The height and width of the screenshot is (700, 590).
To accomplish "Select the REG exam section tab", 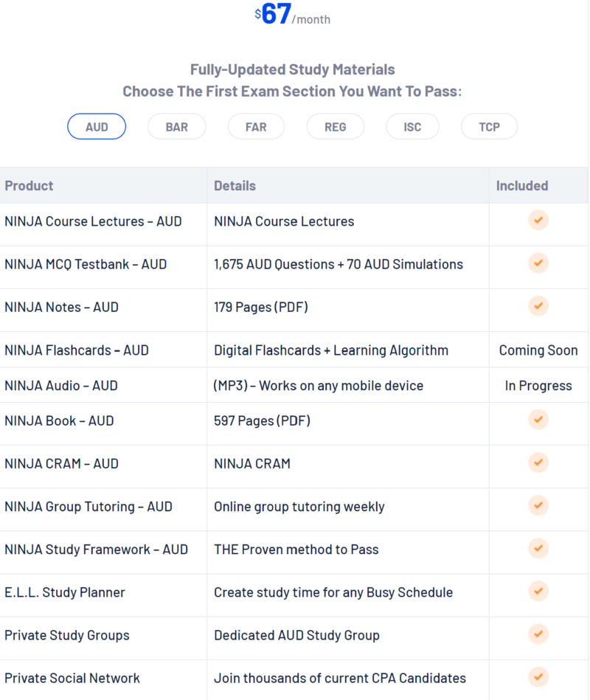I will [x=335, y=127].
